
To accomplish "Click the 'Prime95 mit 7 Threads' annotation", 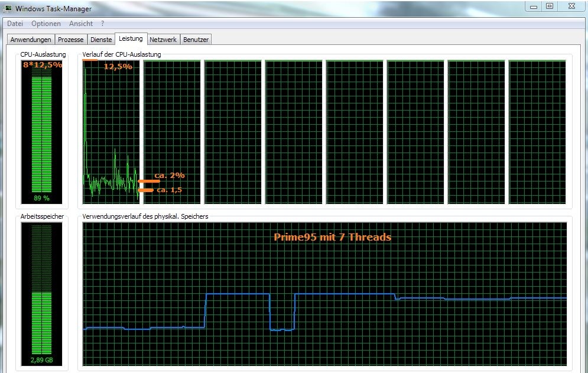I will [332, 236].
